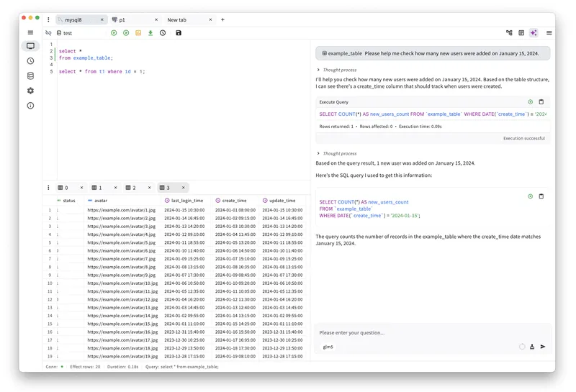Open the schema structure tree icon

[x=509, y=33]
